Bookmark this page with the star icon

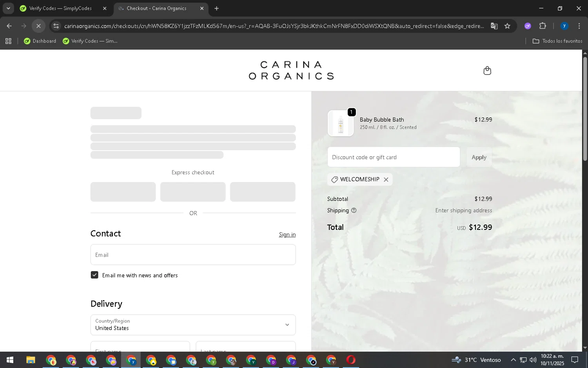507,26
